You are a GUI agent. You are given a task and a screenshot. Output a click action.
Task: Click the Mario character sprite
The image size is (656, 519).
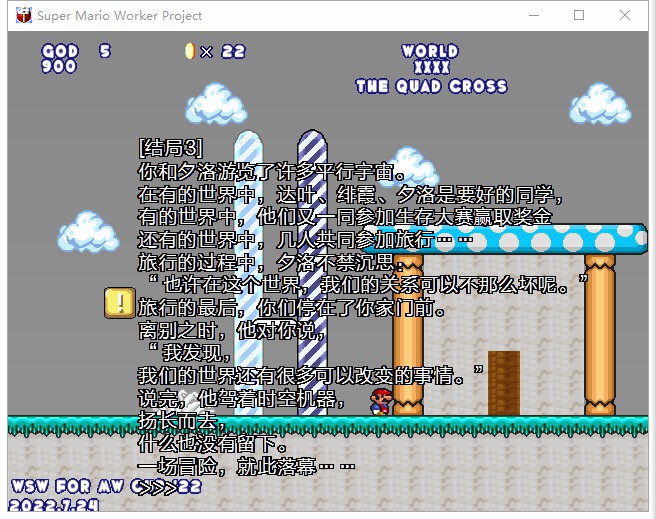381,401
